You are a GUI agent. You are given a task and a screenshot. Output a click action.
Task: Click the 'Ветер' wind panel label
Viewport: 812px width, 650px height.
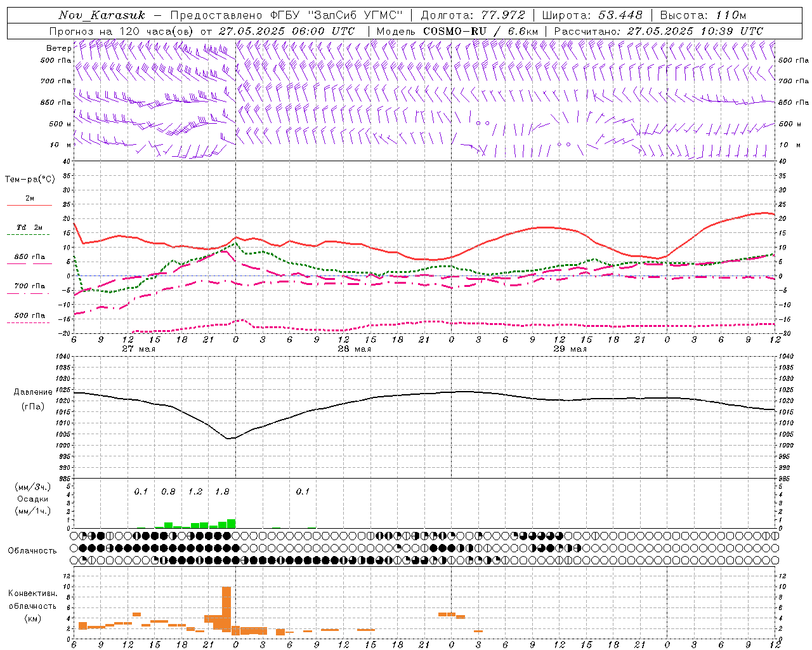point(58,48)
